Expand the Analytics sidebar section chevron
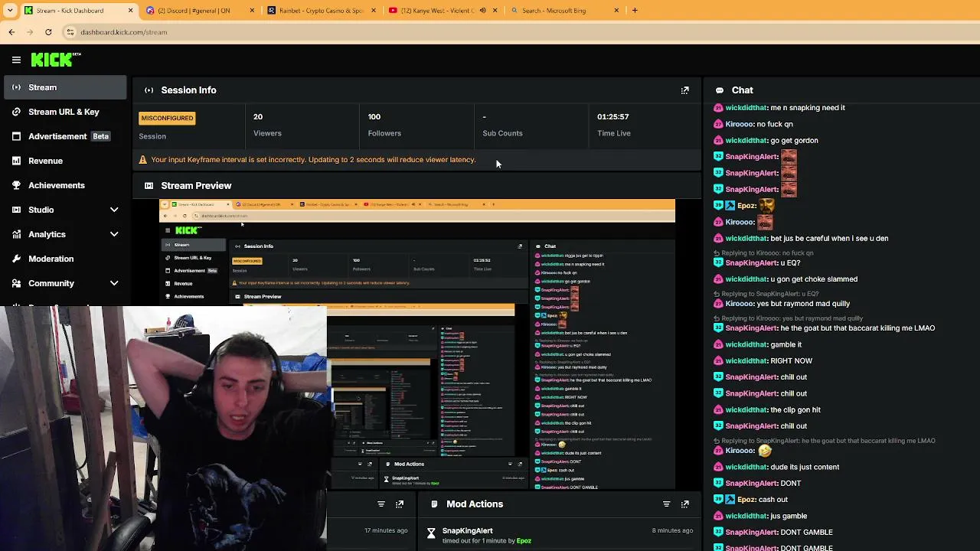The width and height of the screenshot is (980, 551). [x=114, y=234]
